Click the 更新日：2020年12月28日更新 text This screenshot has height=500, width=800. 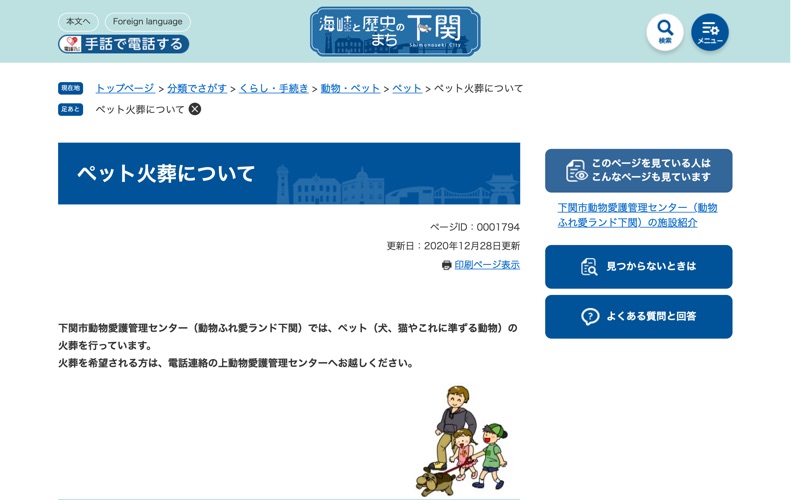point(453,246)
